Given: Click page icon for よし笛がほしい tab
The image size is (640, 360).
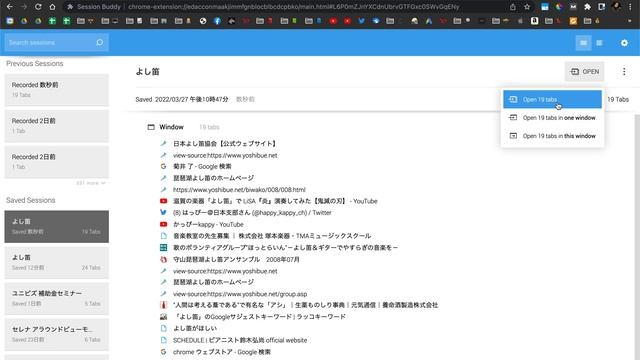Looking at the screenshot, I should tap(163, 329).
